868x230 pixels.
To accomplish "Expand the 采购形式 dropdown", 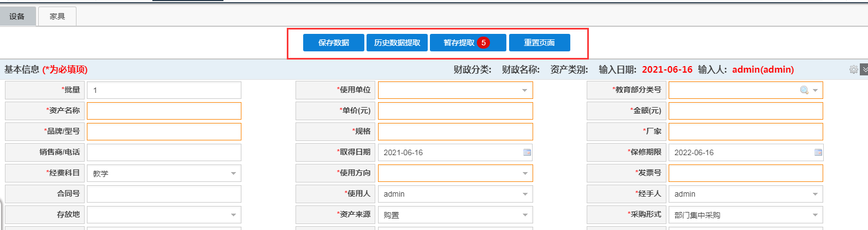I will [815, 215].
